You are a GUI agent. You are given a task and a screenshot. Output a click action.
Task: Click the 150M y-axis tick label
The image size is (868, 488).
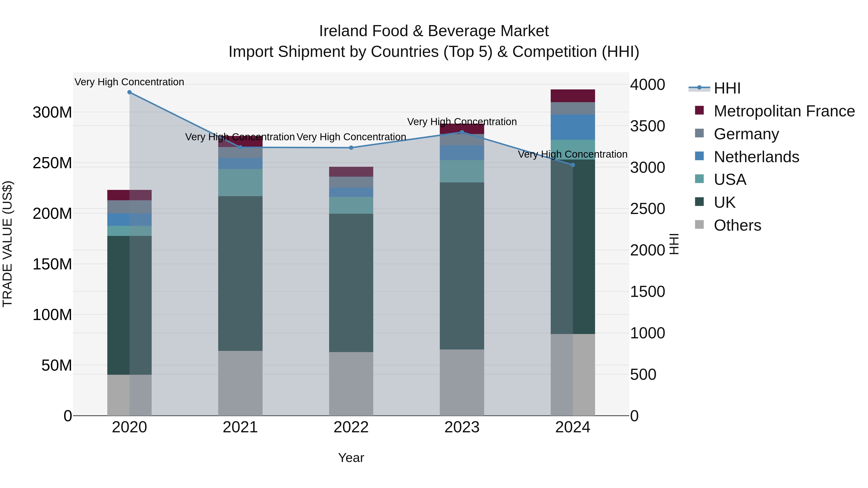52,264
